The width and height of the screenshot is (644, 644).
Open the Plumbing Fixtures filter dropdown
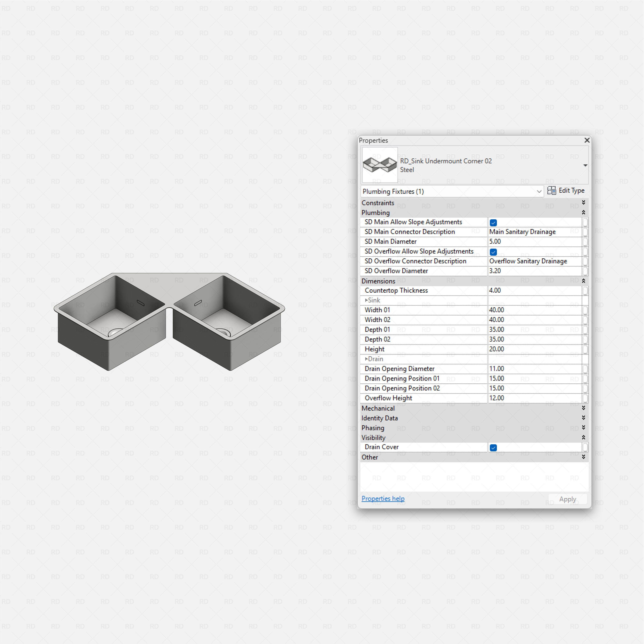tap(539, 191)
